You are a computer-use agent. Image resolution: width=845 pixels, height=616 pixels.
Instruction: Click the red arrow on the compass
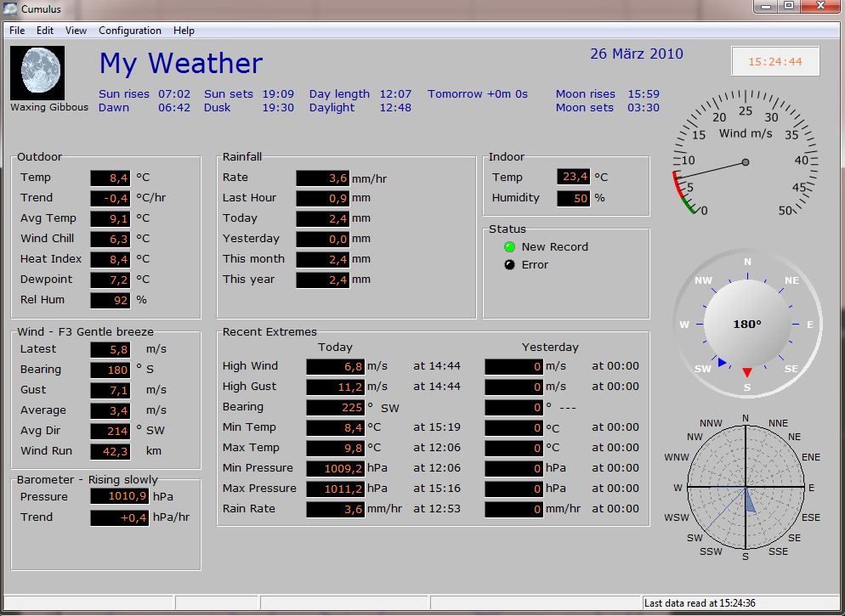tap(747, 372)
